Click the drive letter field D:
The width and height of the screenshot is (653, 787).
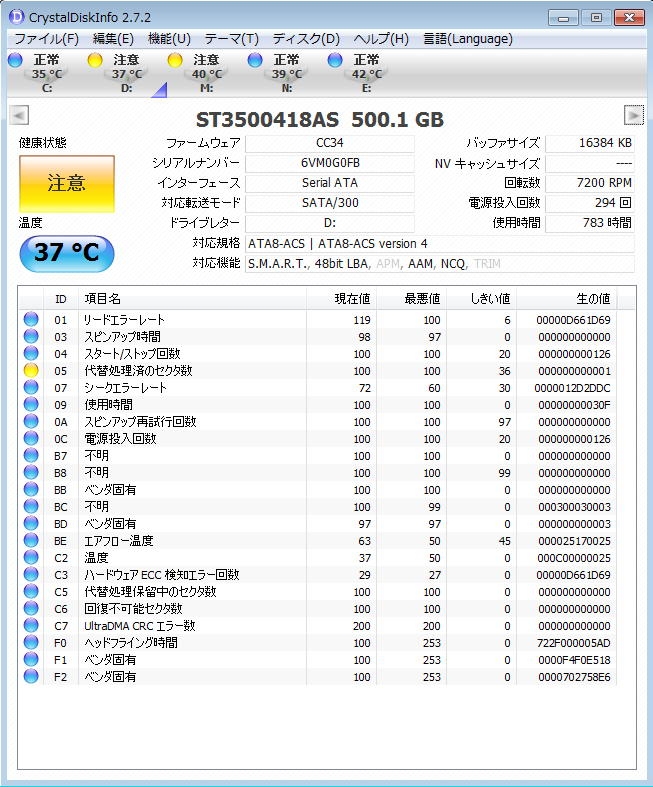click(x=330, y=223)
